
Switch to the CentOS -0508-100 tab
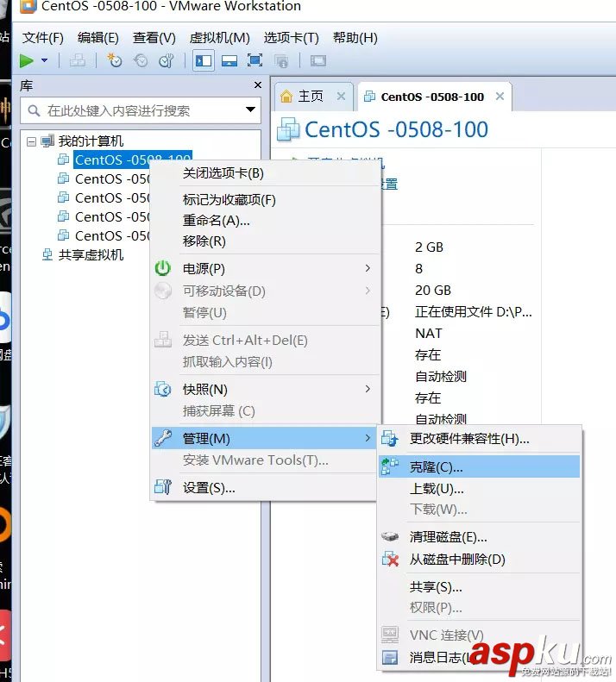tap(432, 97)
